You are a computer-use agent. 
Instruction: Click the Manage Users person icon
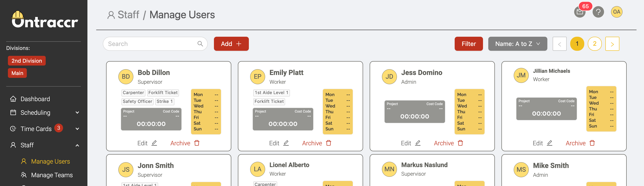coord(24,161)
